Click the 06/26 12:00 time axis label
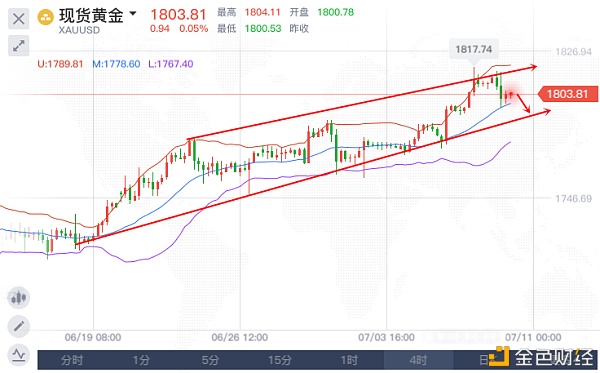 tap(240, 337)
